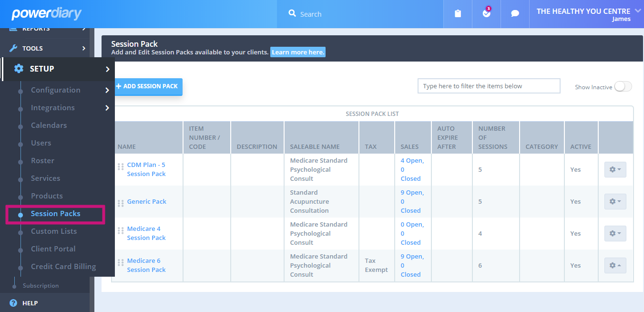Open Calendars in the Setup menu
644x312 pixels.
coord(50,125)
